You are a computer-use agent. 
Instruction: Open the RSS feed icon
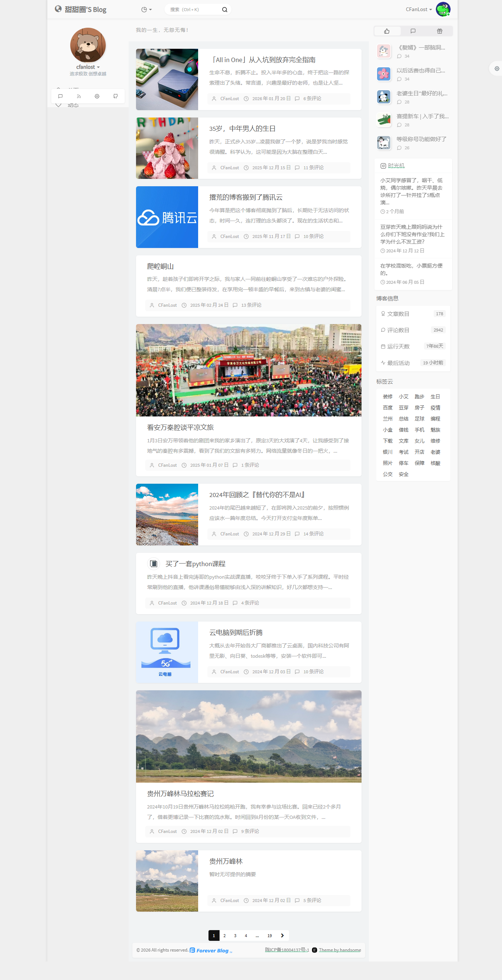[x=79, y=96]
